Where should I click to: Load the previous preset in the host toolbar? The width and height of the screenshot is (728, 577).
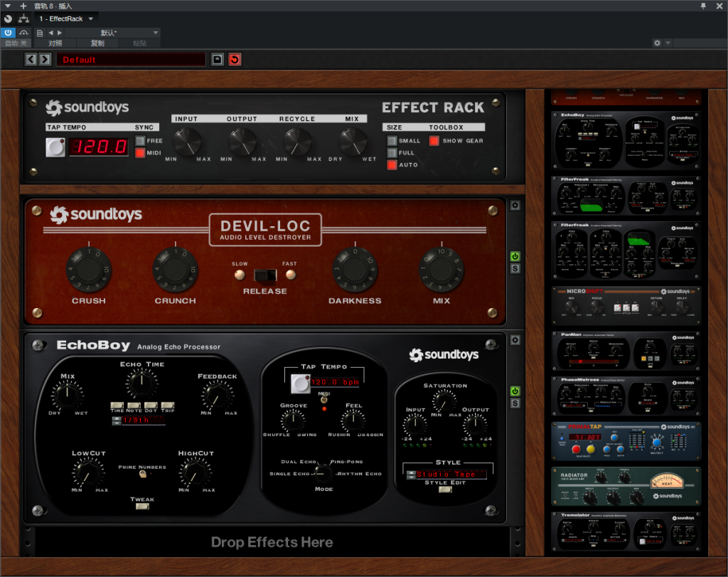pos(51,33)
